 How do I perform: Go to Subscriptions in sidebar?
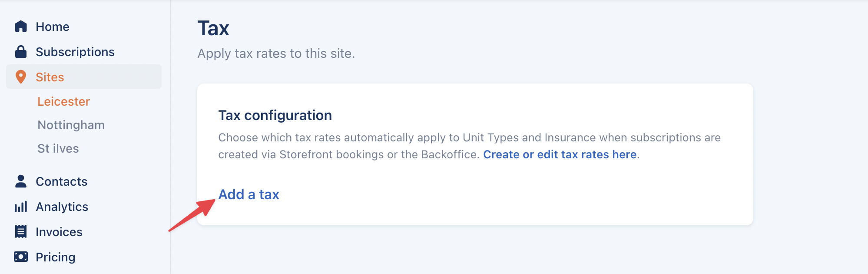75,52
